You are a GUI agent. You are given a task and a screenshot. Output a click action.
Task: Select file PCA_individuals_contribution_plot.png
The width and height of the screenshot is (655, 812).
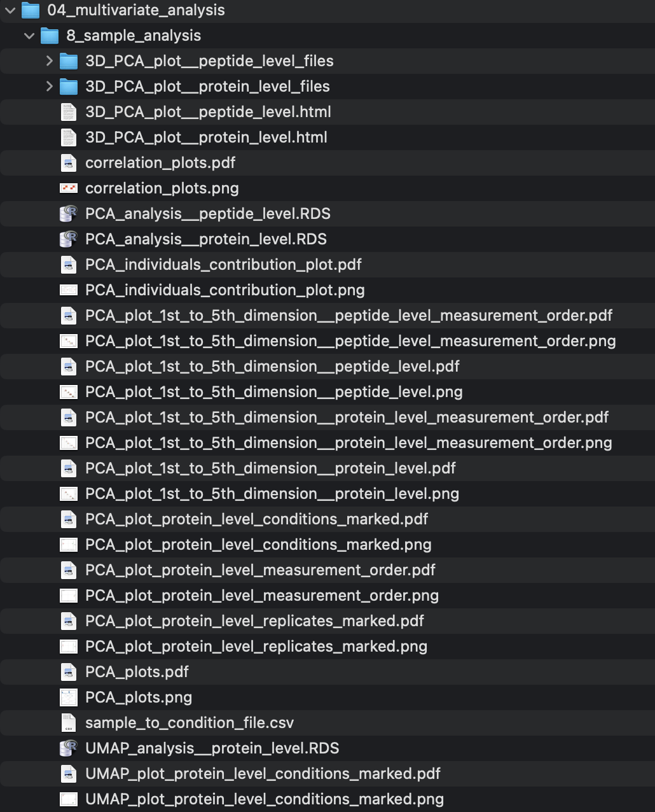click(225, 290)
